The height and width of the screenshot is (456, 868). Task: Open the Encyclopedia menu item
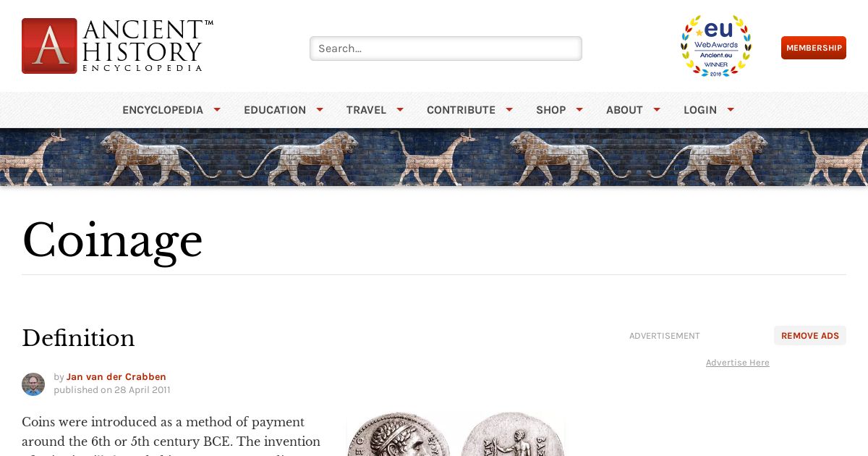163,110
